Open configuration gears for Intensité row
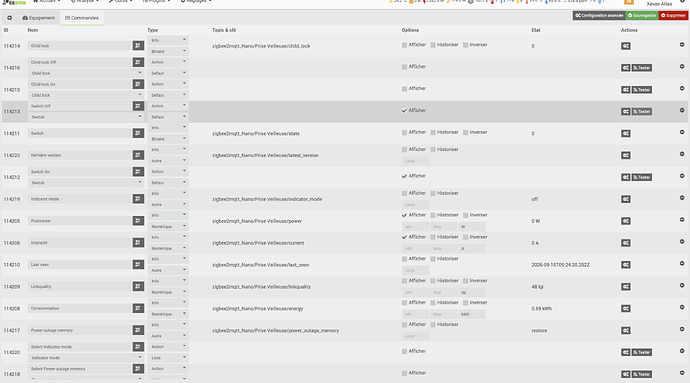Viewport: 690px width, 383px height. coord(625,243)
